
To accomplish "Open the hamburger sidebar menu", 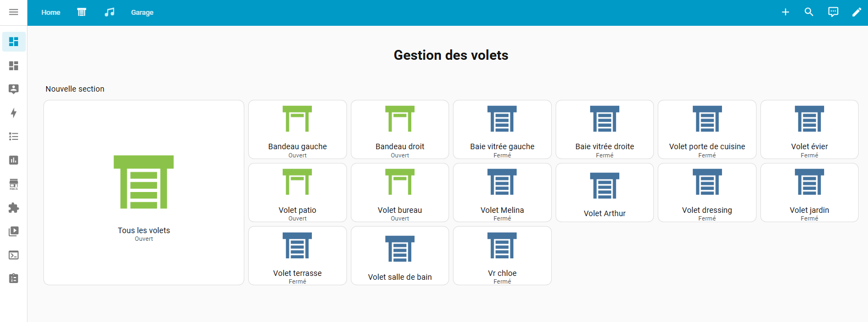I will [14, 12].
